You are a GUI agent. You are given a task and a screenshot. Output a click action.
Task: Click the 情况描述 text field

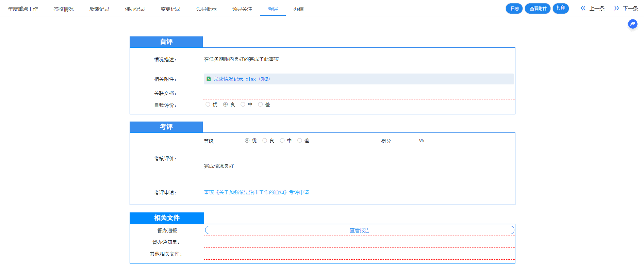click(x=359, y=60)
